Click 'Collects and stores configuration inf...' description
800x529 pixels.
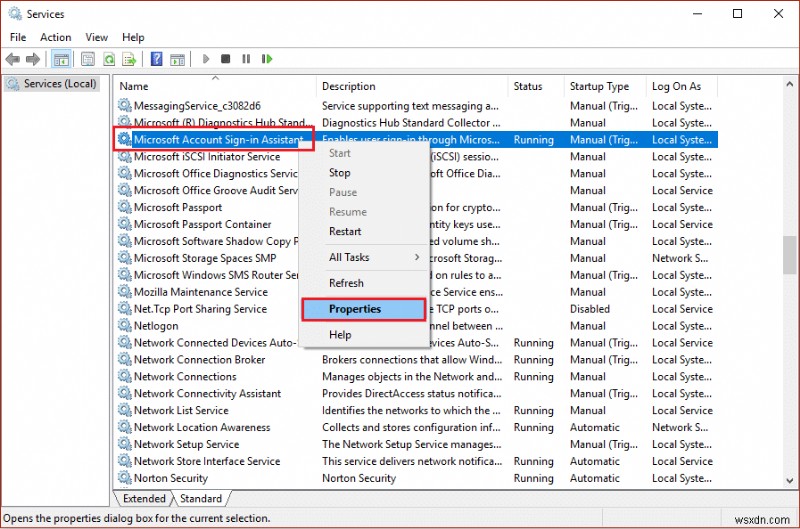(411, 427)
